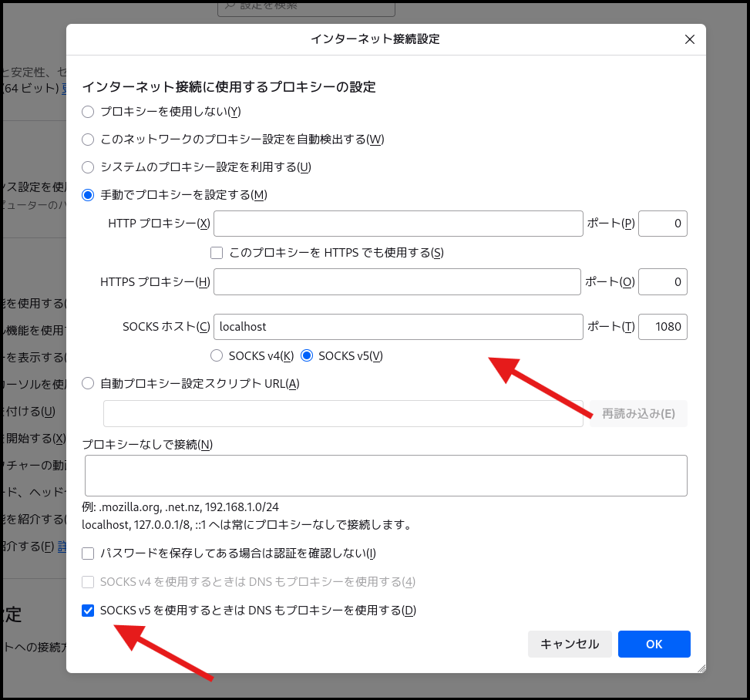Image resolution: width=750 pixels, height=700 pixels.
Task: Choose システムのプロキシー設定を利用する option
Action: click(88, 167)
